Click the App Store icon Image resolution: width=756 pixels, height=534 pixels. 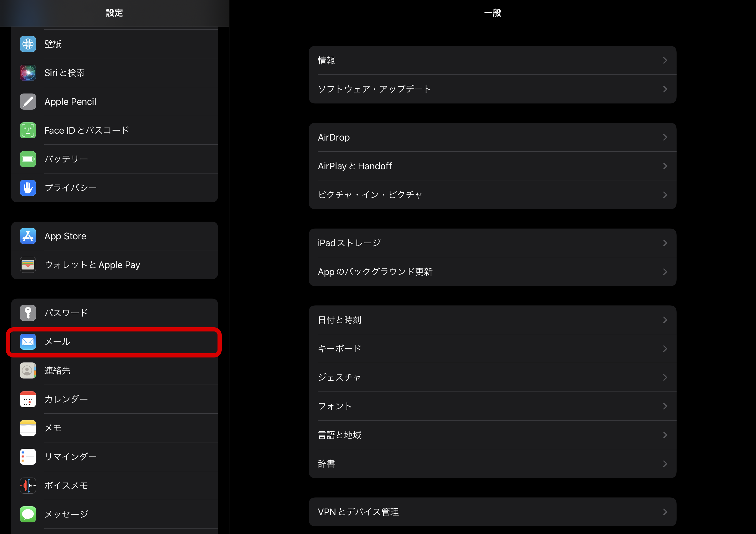tap(28, 236)
